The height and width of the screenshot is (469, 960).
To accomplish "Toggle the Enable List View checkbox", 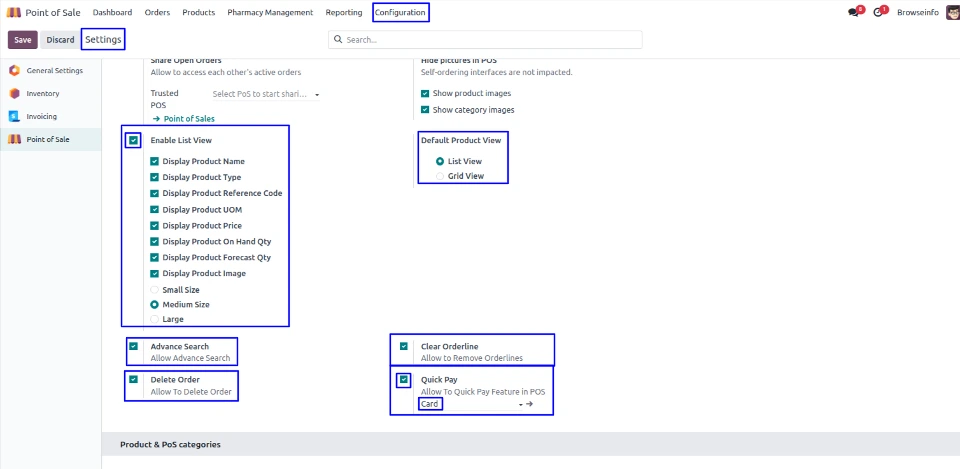I will click(x=134, y=141).
